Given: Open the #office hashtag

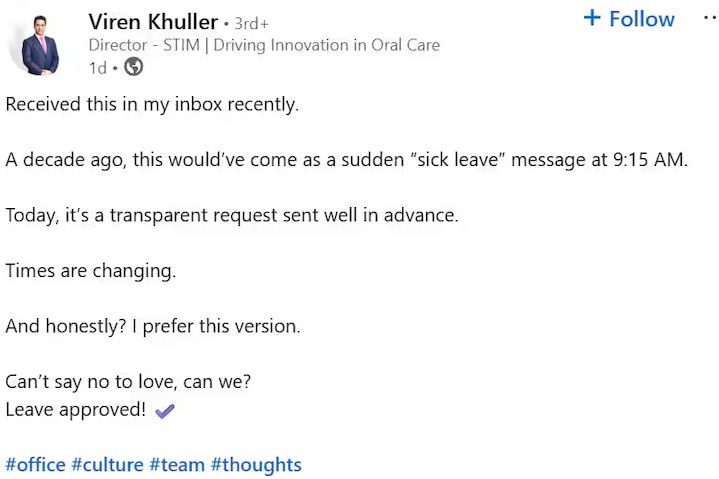Looking at the screenshot, I should click(x=35, y=465).
